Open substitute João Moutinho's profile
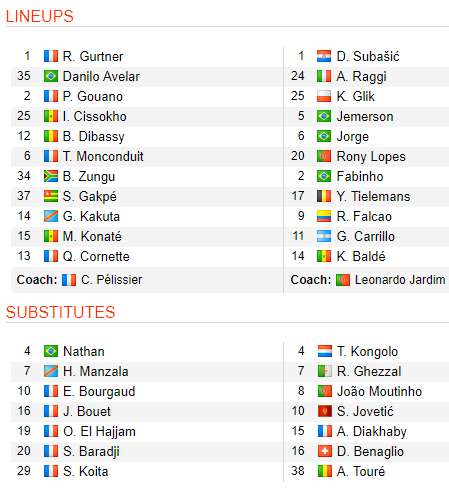 pos(379,391)
